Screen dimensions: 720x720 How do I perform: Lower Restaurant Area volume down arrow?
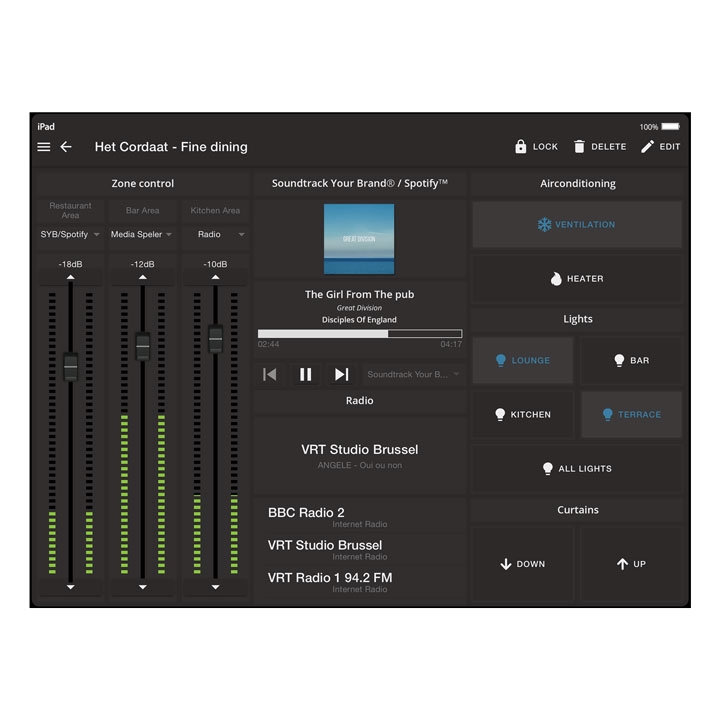(x=70, y=587)
